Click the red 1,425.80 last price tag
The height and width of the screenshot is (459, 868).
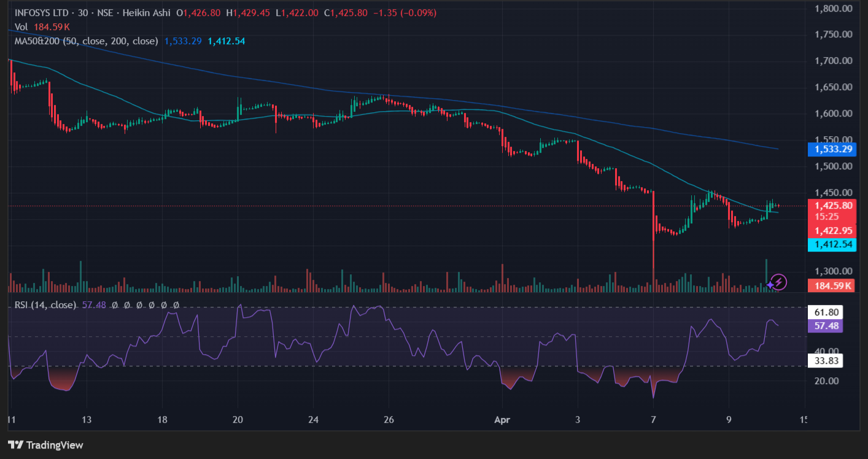click(832, 206)
